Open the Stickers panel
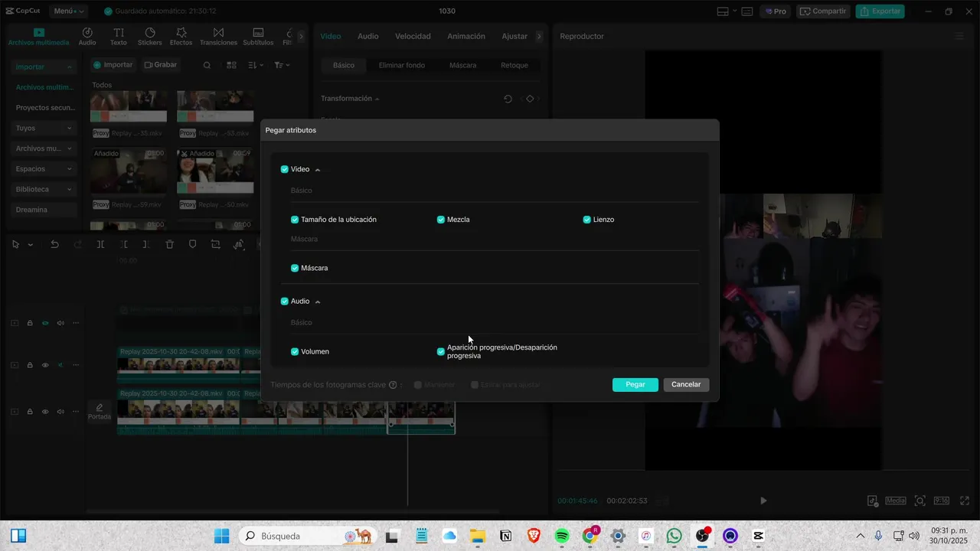The width and height of the screenshot is (980, 551). pos(150,37)
